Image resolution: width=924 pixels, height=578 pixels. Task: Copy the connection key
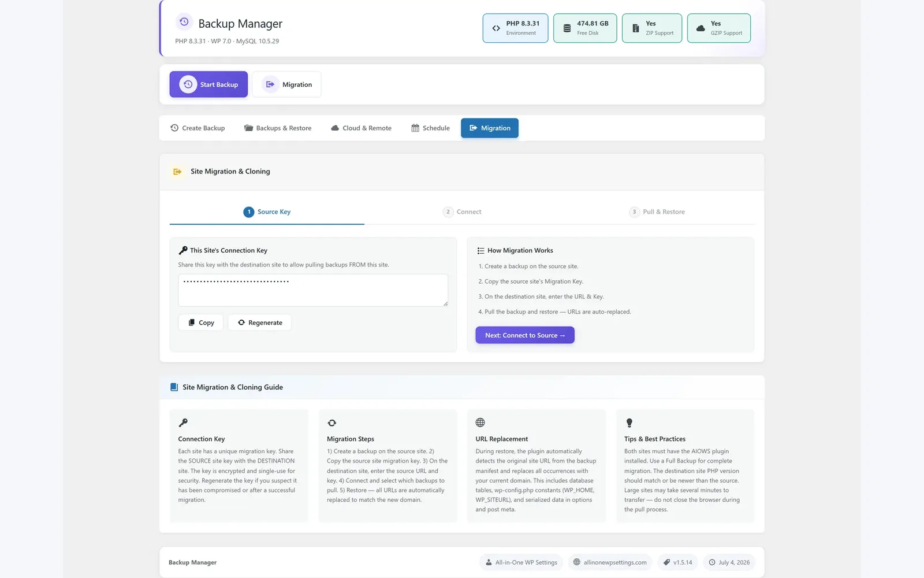click(201, 323)
